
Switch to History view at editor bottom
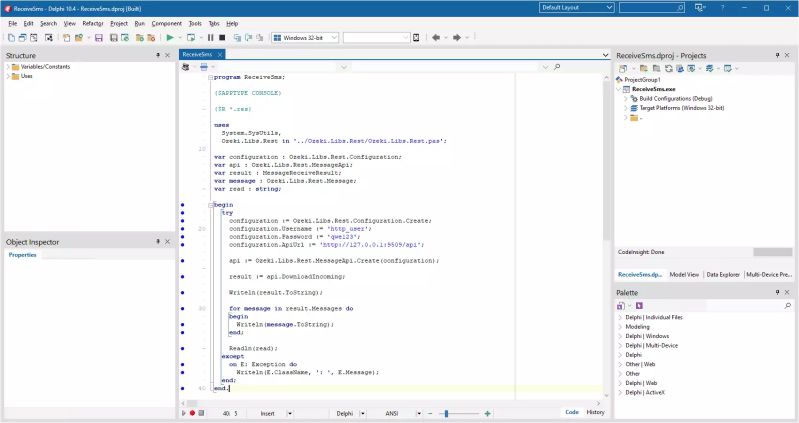click(x=595, y=412)
